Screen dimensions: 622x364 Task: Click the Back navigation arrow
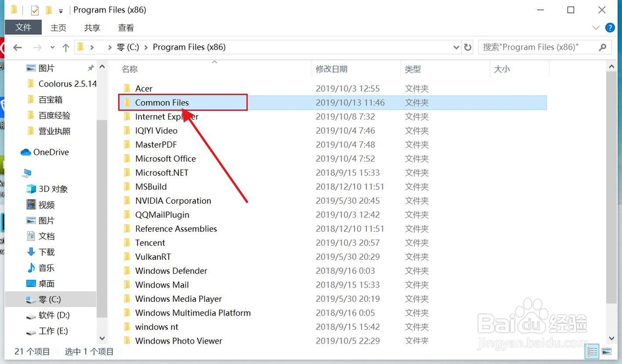17,48
